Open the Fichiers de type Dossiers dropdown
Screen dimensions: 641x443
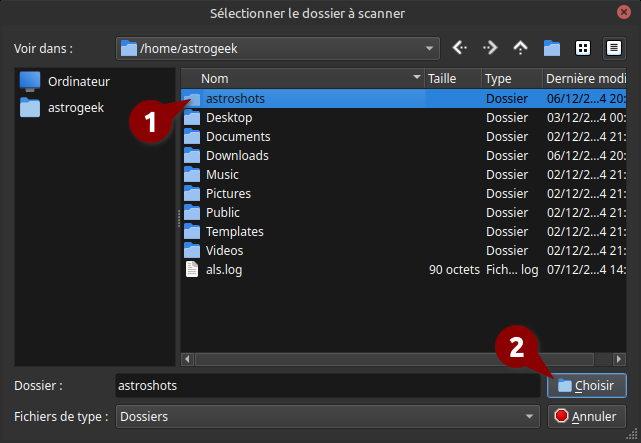click(x=327, y=416)
